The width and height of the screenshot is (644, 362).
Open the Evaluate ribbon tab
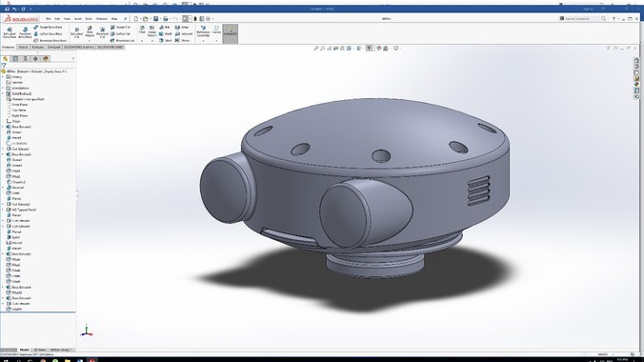coord(38,48)
